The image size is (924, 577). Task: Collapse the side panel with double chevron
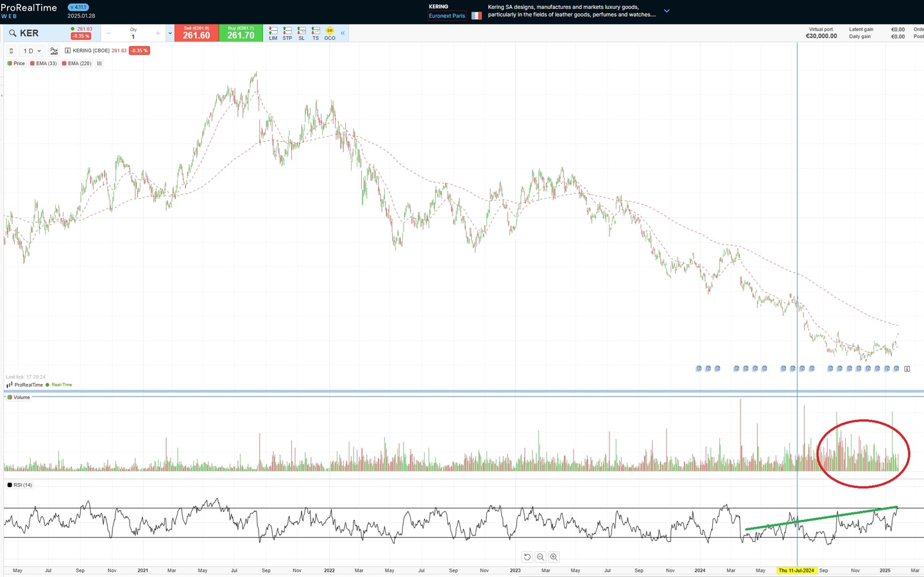343,33
